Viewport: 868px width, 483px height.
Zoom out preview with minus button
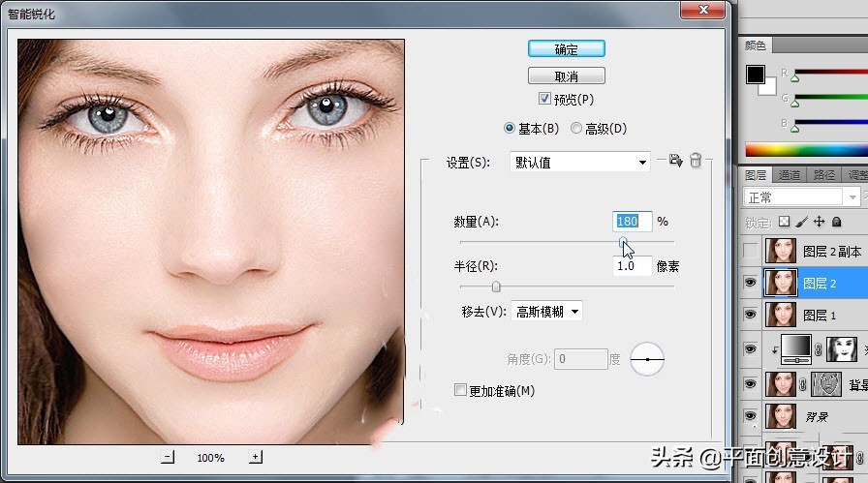(168, 457)
